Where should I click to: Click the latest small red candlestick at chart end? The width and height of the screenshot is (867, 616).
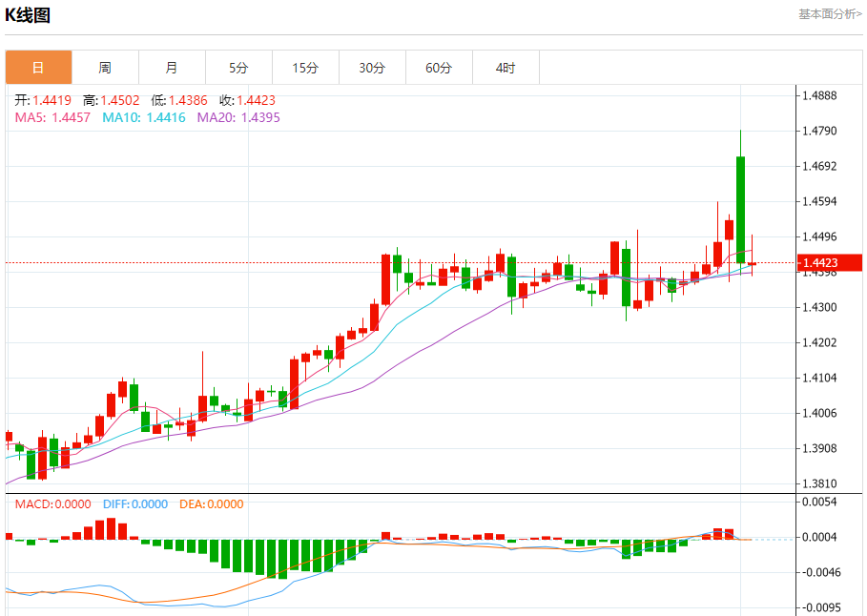pyautogui.click(x=752, y=263)
